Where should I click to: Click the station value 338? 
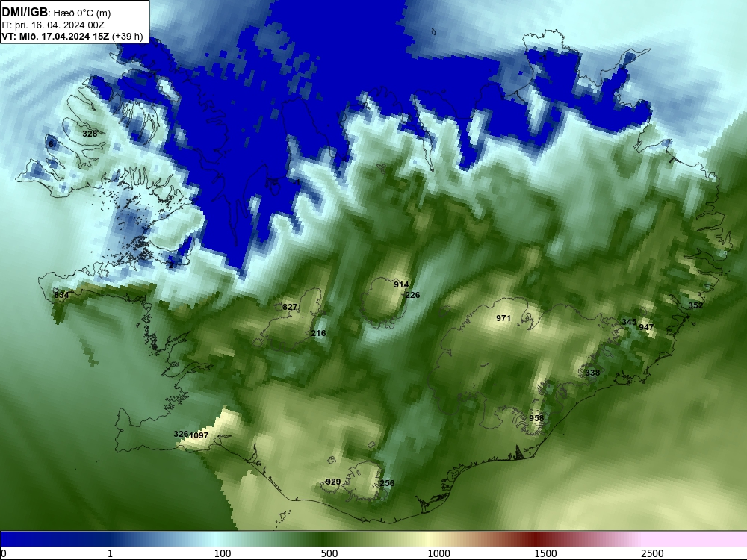[x=592, y=373]
